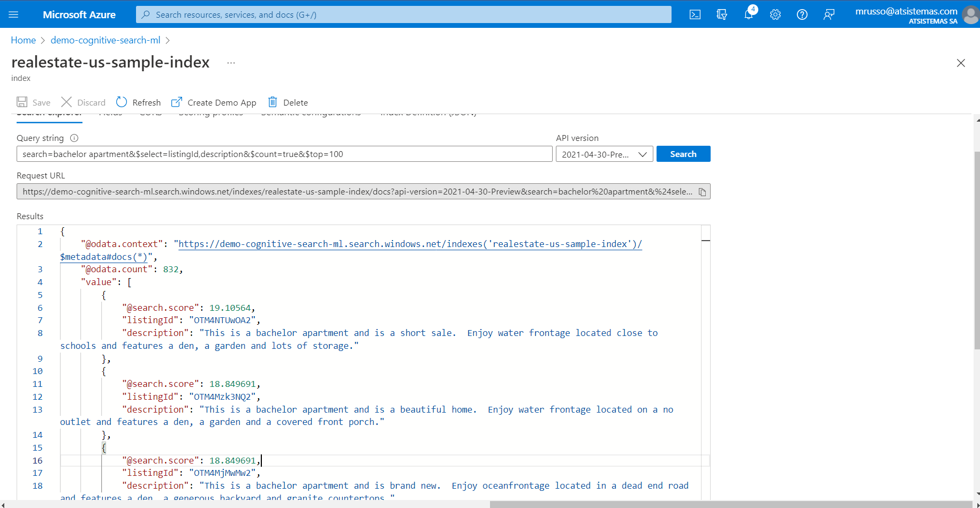Click the Home breadcrumb link
This screenshot has height=508, width=980.
(x=23, y=40)
